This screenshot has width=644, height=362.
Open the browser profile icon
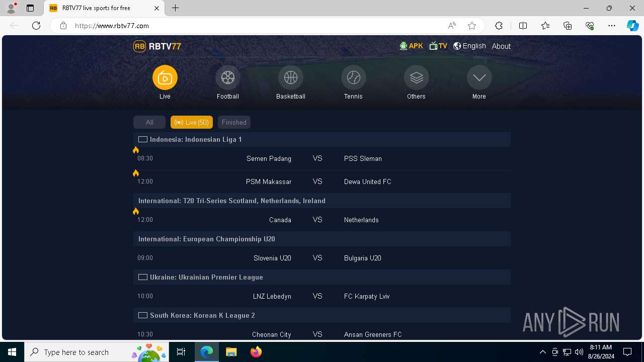click(x=11, y=8)
